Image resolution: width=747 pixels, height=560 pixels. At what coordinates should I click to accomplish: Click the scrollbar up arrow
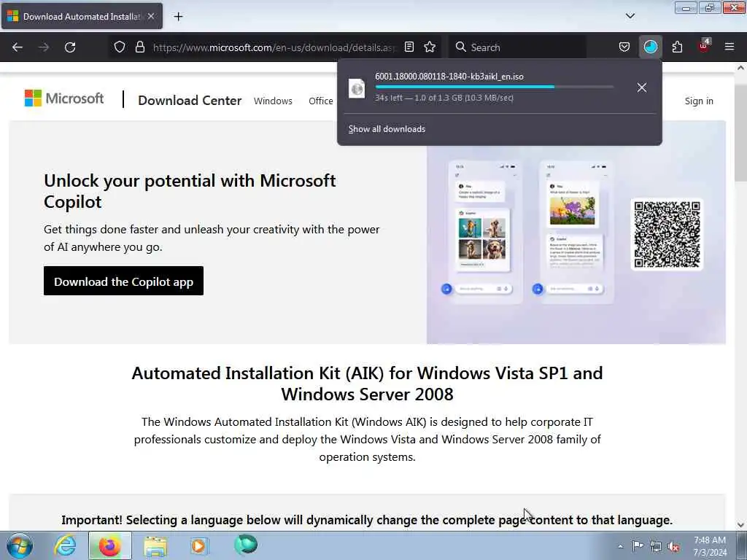pos(740,68)
